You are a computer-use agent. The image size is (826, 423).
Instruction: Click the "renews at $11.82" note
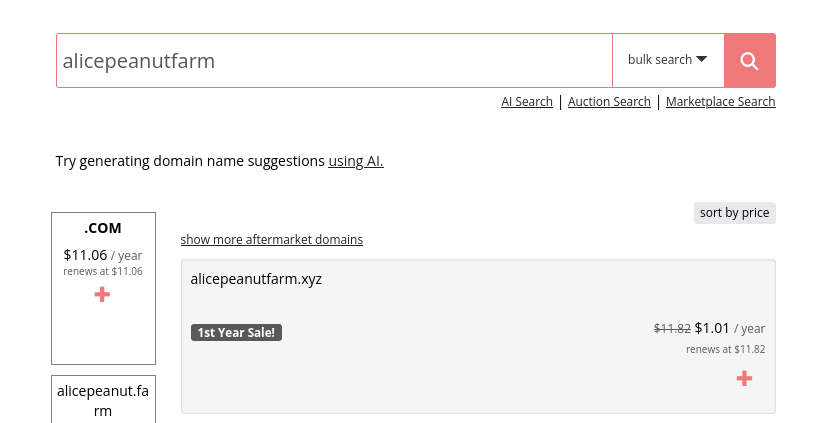[725, 349]
